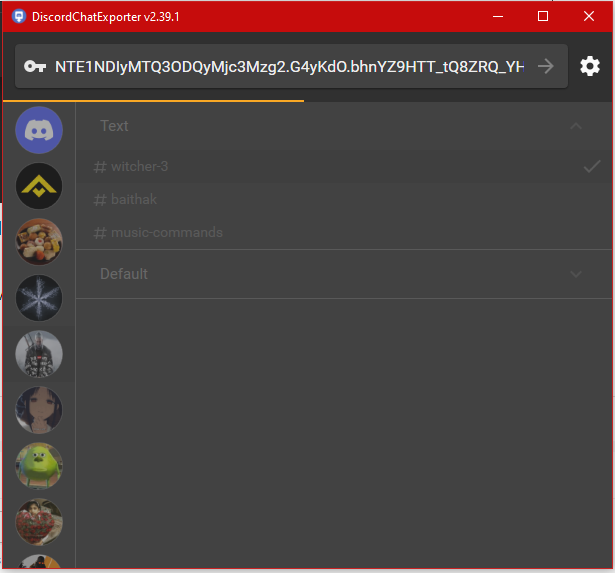Minimize the DiscordChatExporter window
This screenshot has height=573, width=615.
[x=498, y=16]
